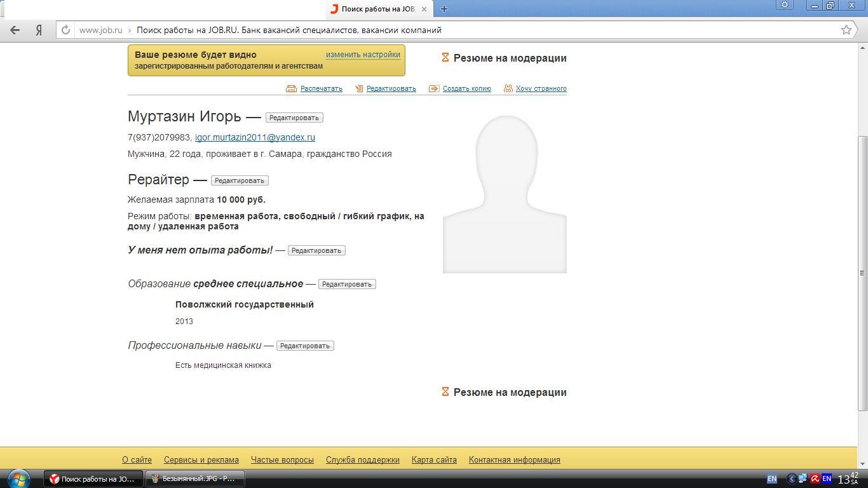Click the Распечатать link
The image size is (868, 488).
pyautogui.click(x=322, y=88)
